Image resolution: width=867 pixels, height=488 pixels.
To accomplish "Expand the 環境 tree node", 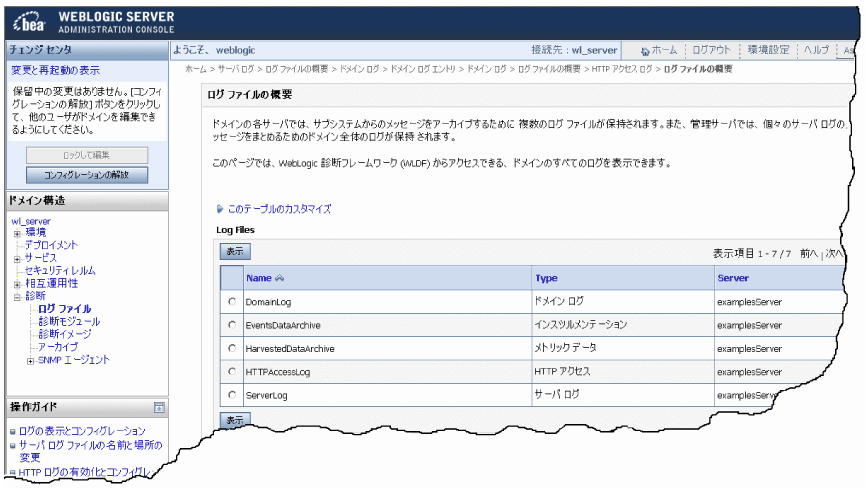I will click(x=17, y=233).
